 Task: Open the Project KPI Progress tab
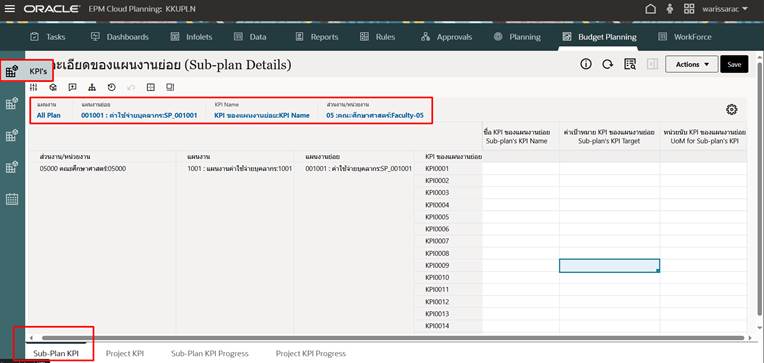(x=311, y=353)
